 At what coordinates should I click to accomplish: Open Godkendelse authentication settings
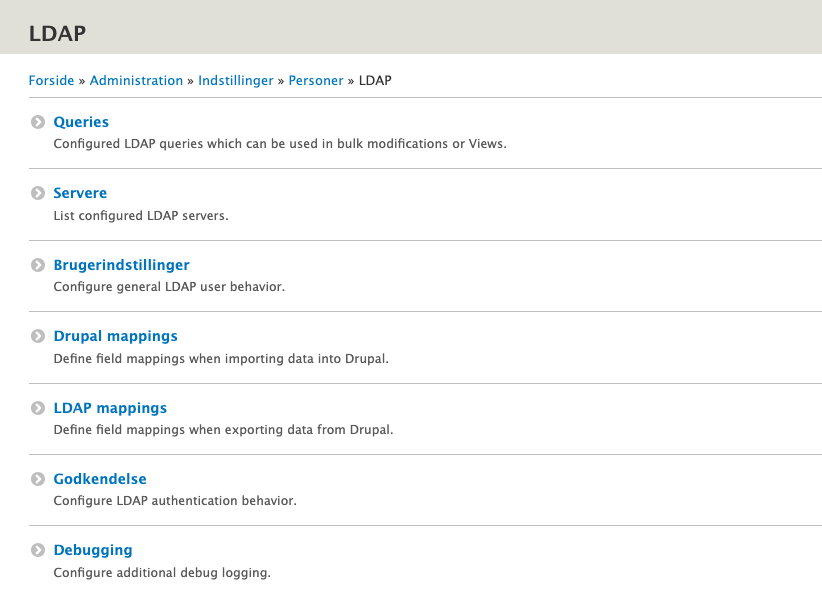click(x=99, y=479)
